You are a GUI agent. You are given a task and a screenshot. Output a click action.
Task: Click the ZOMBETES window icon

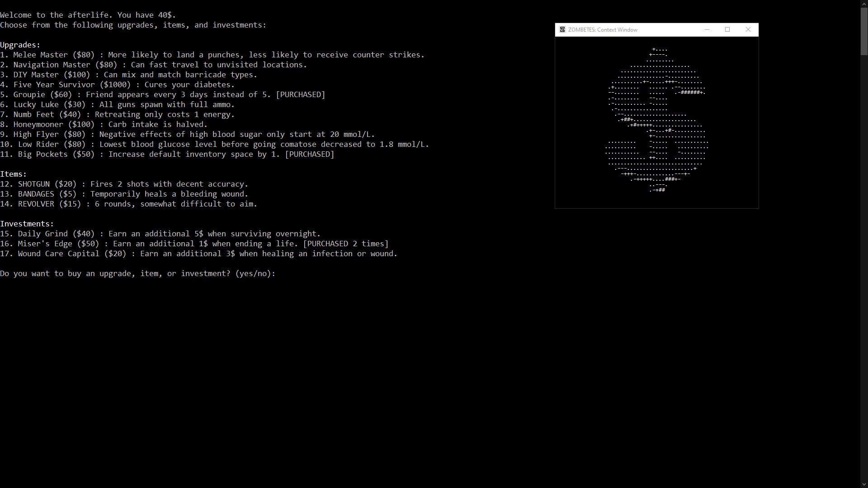click(x=562, y=29)
